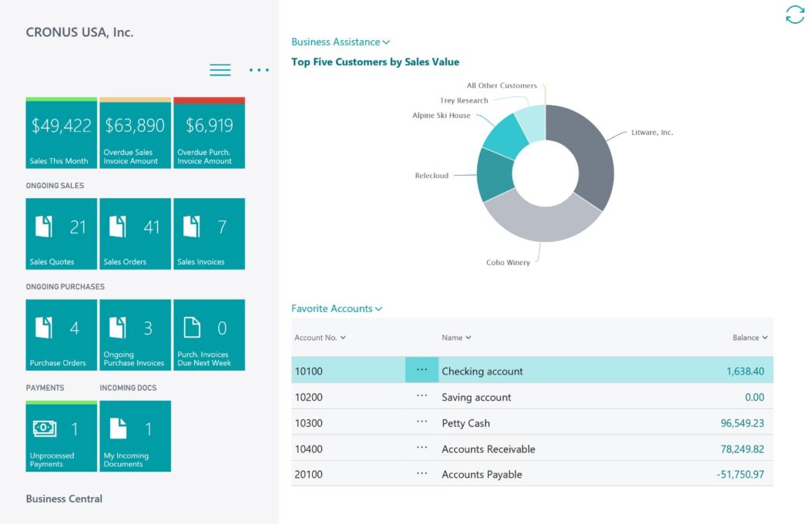812x524 pixels.
Task: Click the All Other Customers chart label
Action: 502,86
